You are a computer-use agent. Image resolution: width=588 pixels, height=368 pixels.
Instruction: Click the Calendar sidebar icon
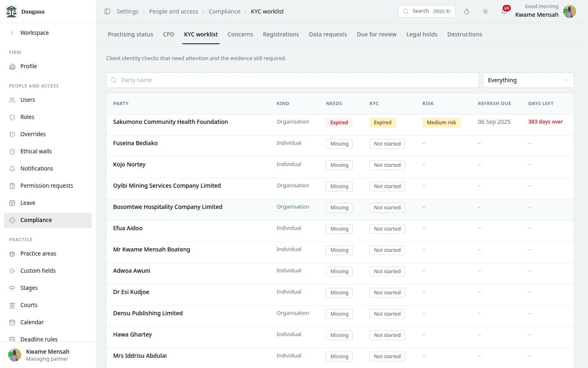point(12,322)
